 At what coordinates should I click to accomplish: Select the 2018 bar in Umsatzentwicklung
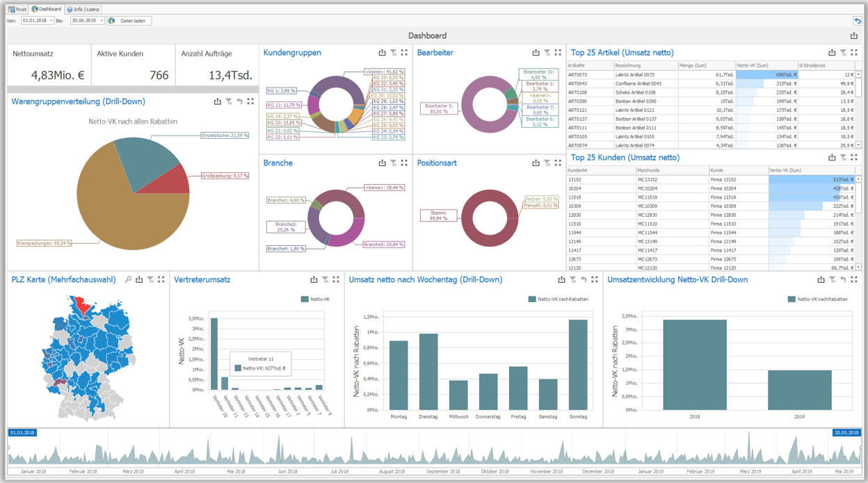click(695, 365)
